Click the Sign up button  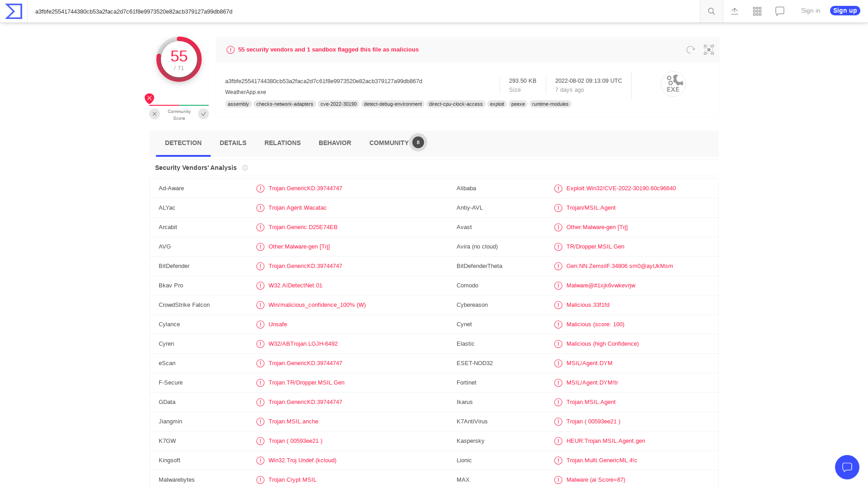tap(844, 10)
